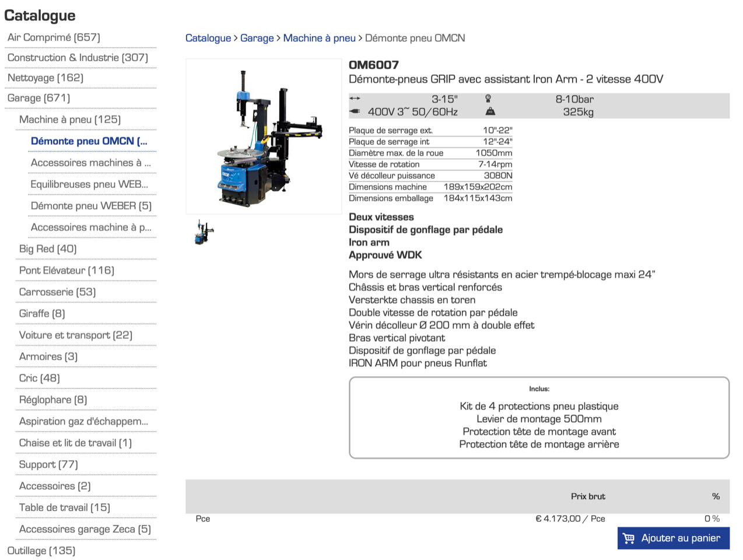Viewport: 743px width, 560px height.
Task: Go to Catalogue breadcrumb link
Action: coord(208,38)
